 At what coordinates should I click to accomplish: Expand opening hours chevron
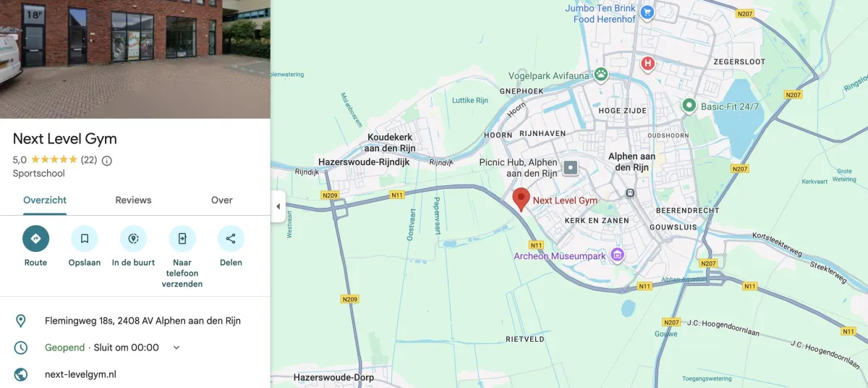tap(176, 347)
